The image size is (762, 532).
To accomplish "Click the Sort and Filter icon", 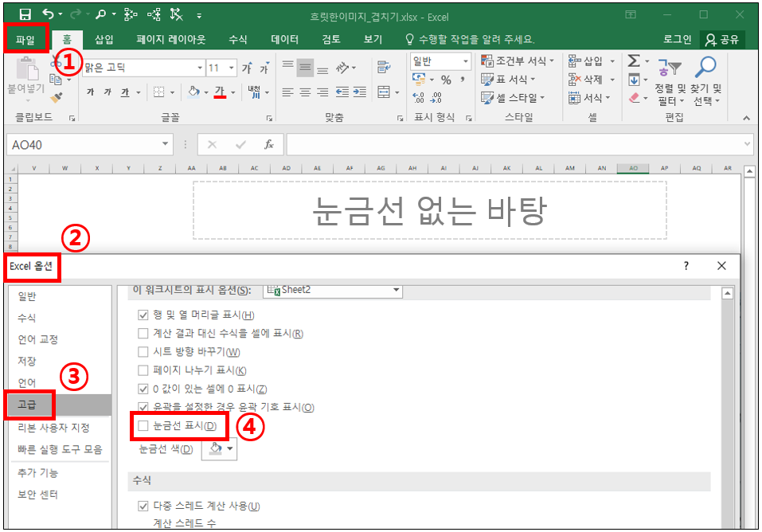I will pos(670,68).
